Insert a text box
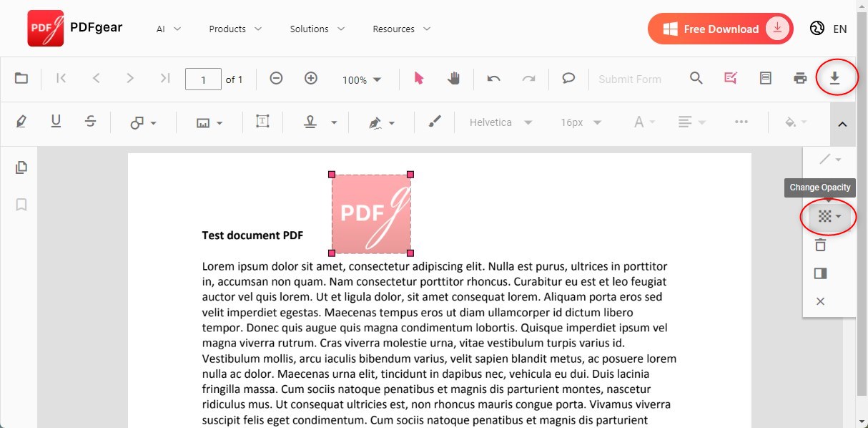 pos(262,122)
